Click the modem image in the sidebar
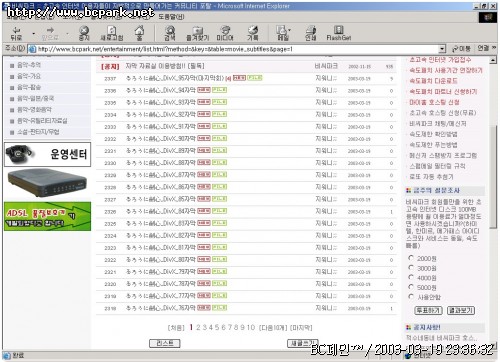 (x=47, y=183)
